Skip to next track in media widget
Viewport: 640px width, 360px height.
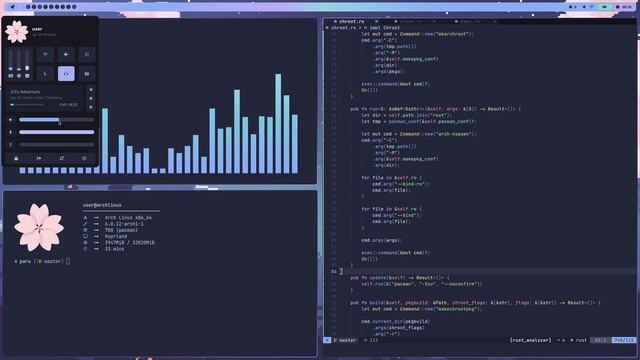point(91,107)
